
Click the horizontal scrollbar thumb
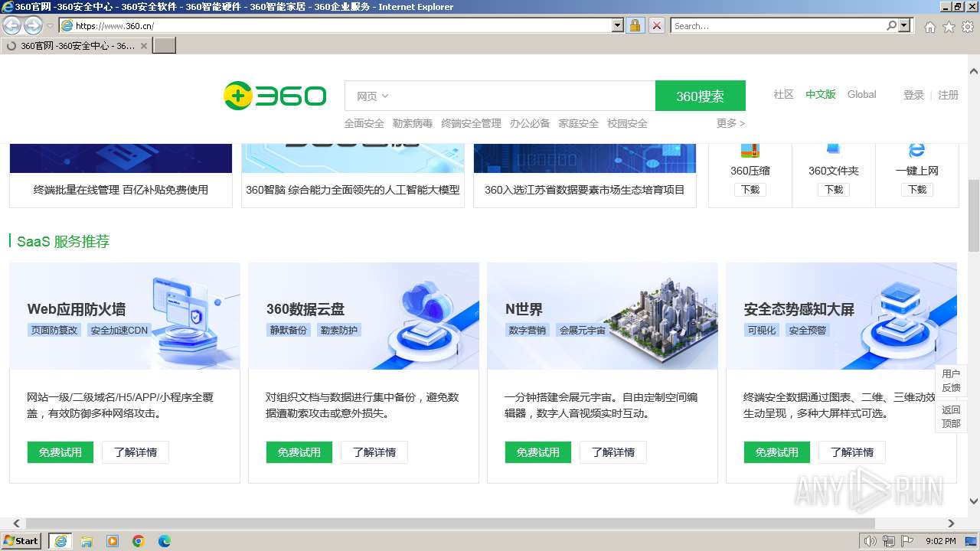click(x=450, y=523)
